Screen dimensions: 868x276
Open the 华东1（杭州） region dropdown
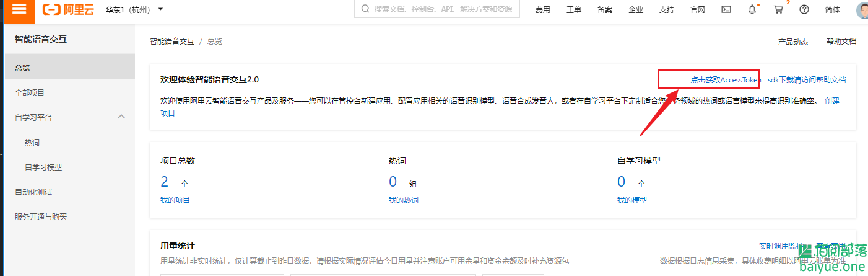tap(134, 10)
